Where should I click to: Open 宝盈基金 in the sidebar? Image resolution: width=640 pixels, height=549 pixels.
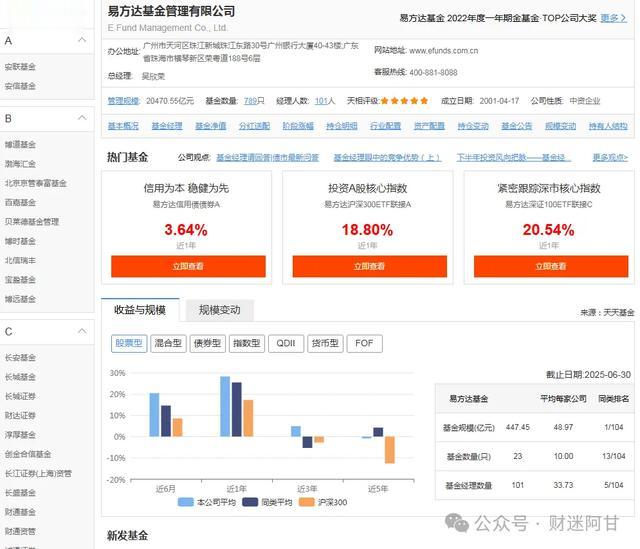(20, 280)
